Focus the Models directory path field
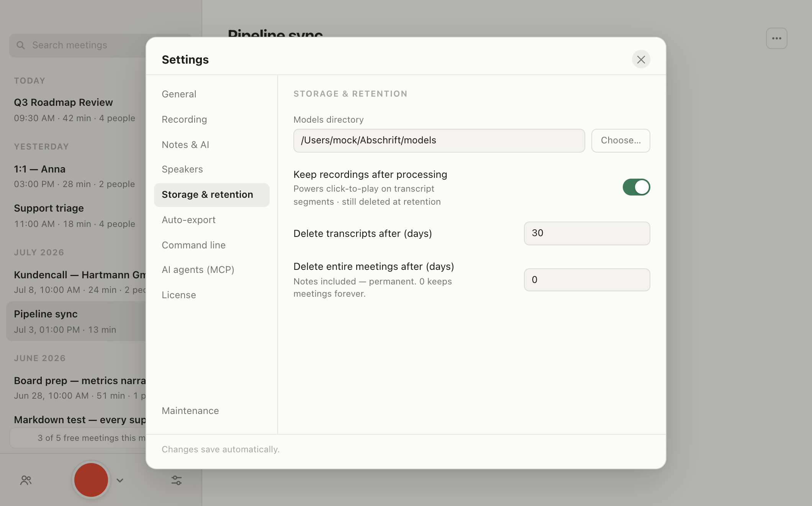This screenshot has height=506, width=812. (x=439, y=140)
